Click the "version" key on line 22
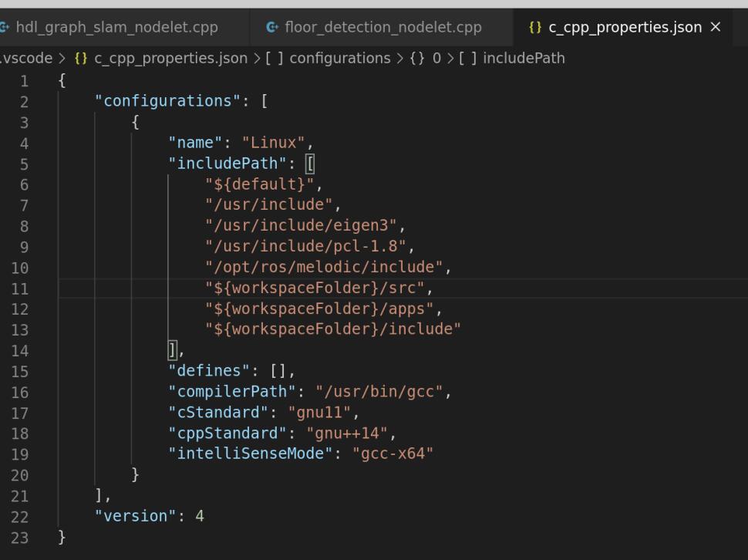The height and width of the screenshot is (560, 748). (136, 516)
